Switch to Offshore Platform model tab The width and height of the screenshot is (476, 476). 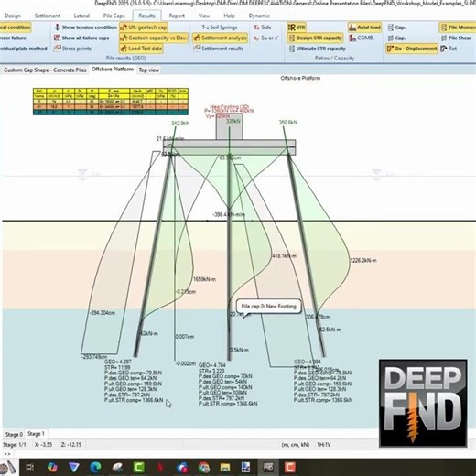pos(113,70)
